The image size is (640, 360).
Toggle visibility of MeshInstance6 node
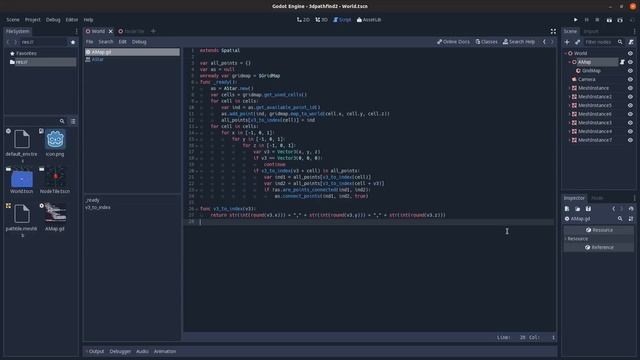[630, 114]
